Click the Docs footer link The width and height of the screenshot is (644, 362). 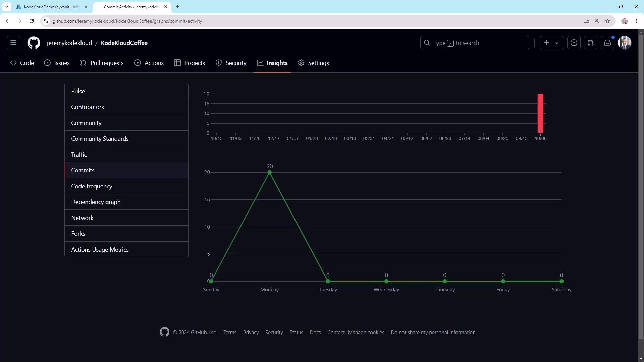[x=315, y=333]
